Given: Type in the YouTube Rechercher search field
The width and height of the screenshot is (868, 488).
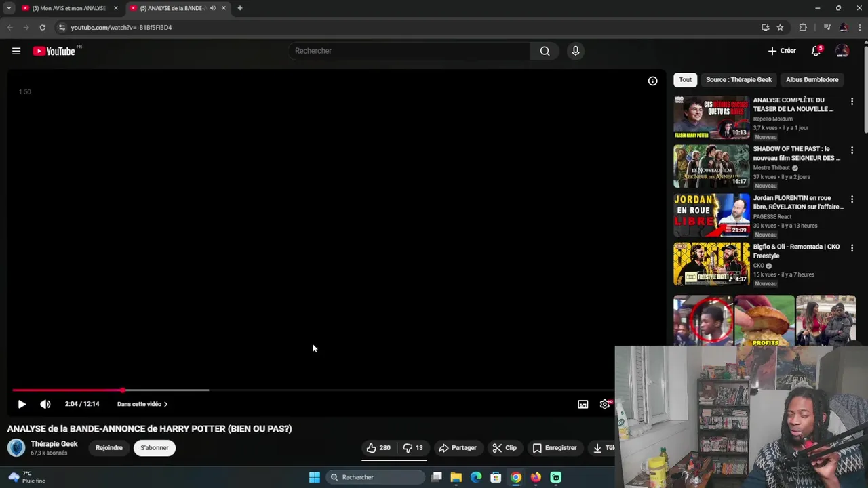Looking at the screenshot, I should (x=409, y=51).
